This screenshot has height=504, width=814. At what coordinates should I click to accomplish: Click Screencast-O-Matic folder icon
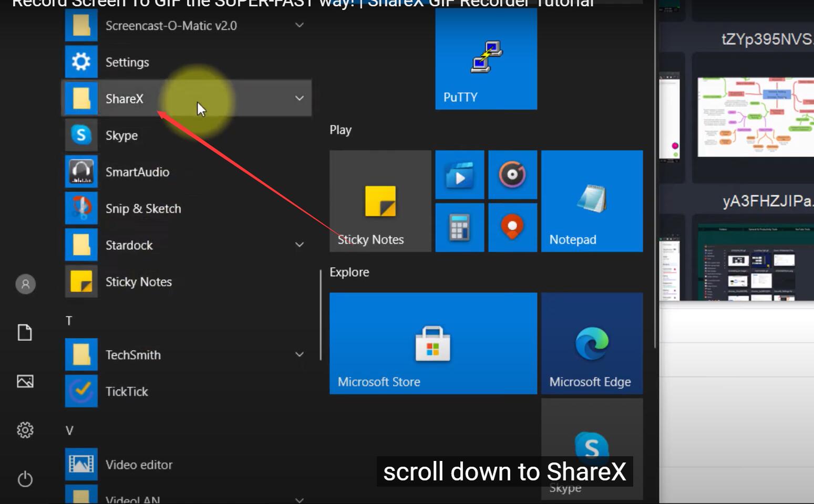point(81,25)
